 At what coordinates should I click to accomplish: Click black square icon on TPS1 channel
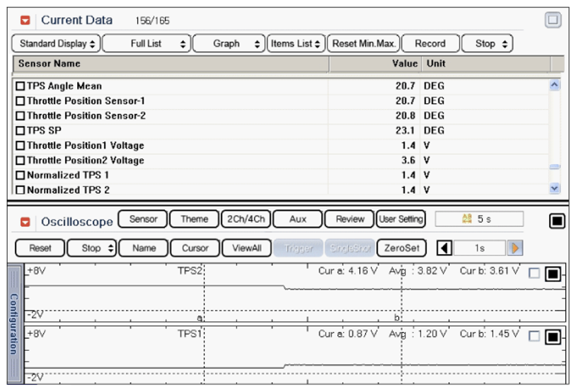(x=553, y=336)
